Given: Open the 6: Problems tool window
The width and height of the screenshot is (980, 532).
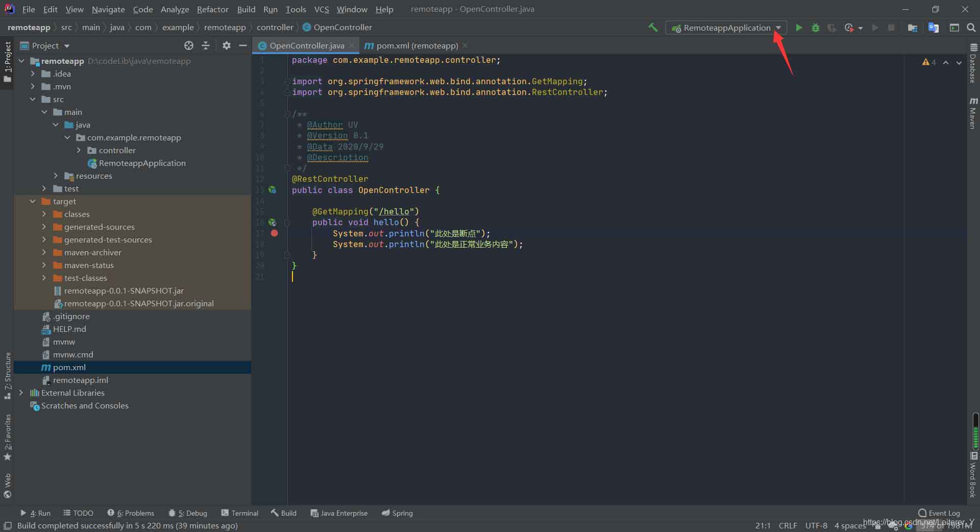Looking at the screenshot, I should click(x=131, y=513).
